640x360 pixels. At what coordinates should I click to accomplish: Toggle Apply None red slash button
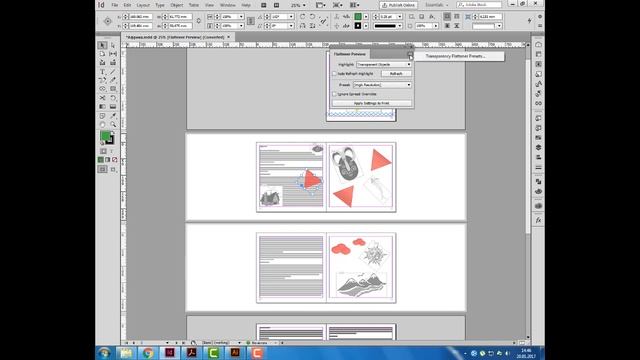(115, 160)
